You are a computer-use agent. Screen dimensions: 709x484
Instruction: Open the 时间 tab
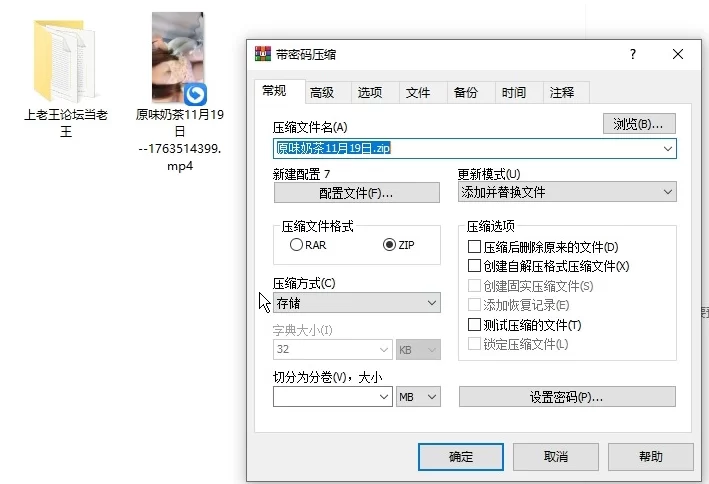click(x=520, y=93)
